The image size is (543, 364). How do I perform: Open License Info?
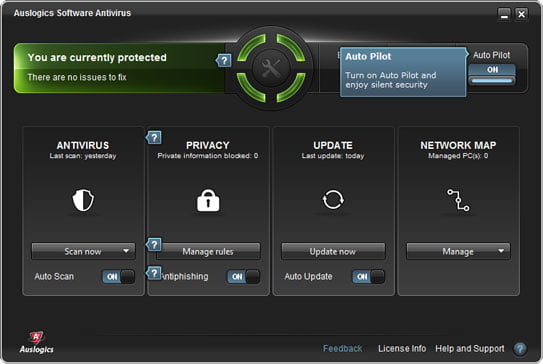tap(402, 348)
